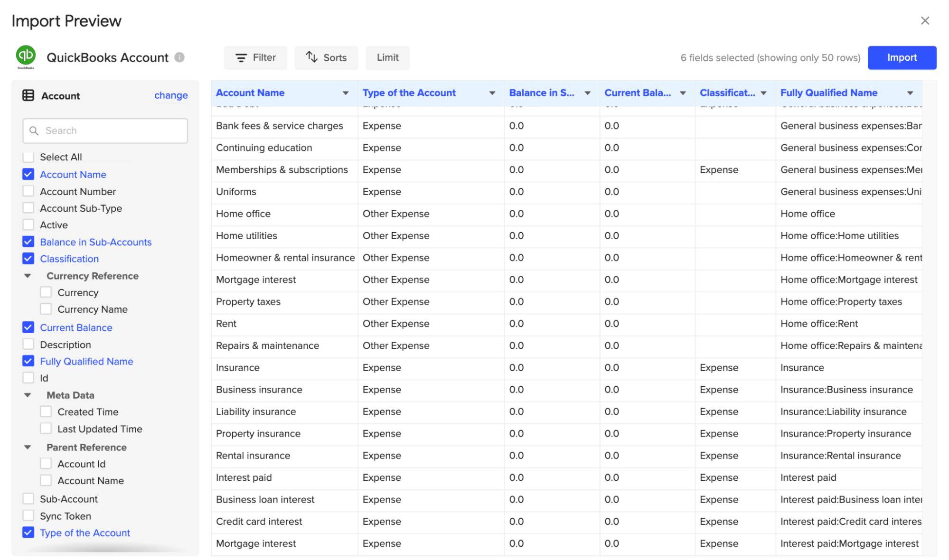Check the Last Updated Time checkbox
Image resolution: width=949 pixels, height=560 pixels.
click(46, 429)
